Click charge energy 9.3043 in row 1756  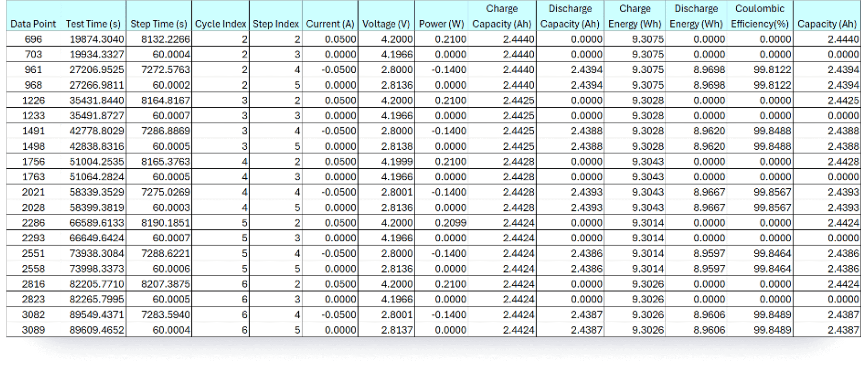click(635, 162)
